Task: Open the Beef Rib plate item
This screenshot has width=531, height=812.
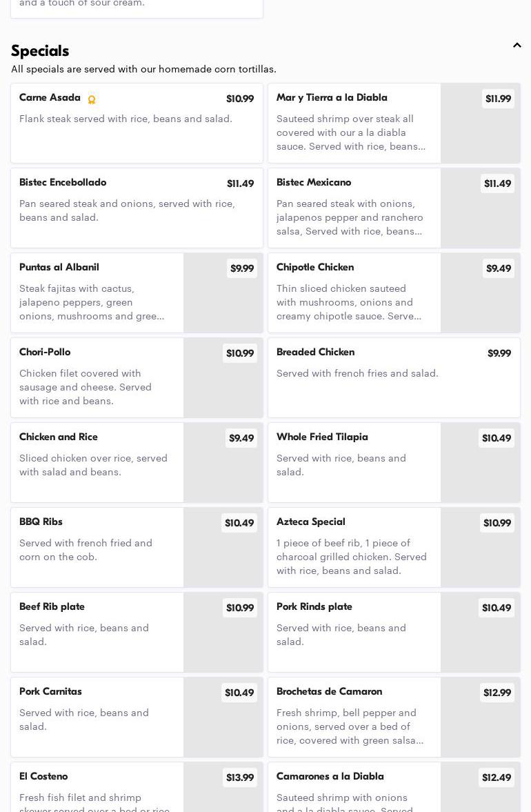Action: point(97,632)
